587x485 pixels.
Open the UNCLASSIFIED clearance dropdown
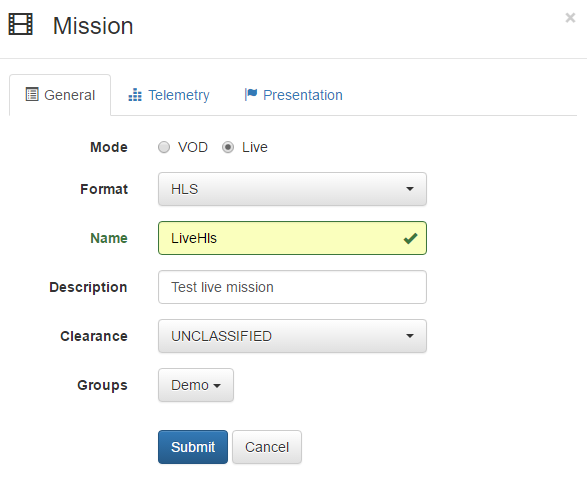point(292,336)
